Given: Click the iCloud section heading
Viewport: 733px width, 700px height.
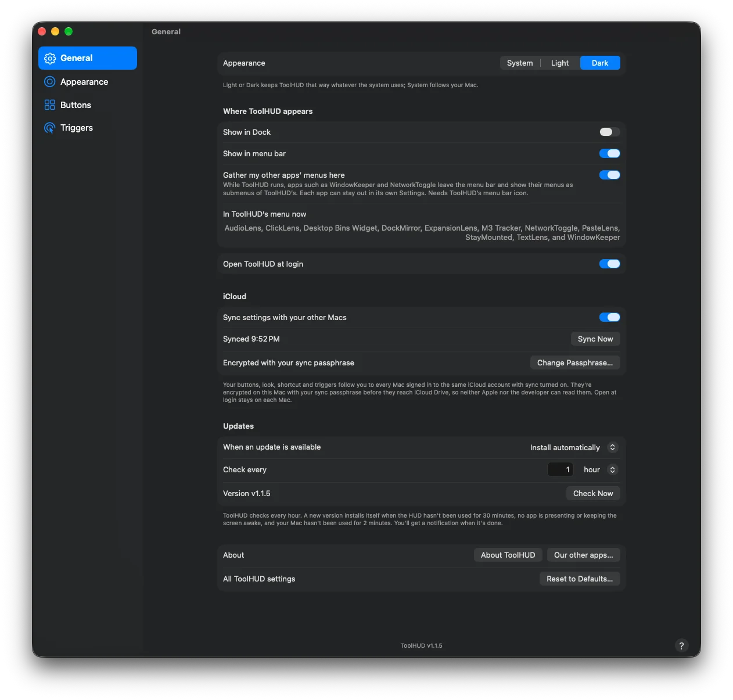Looking at the screenshot, I should (235, 296).
